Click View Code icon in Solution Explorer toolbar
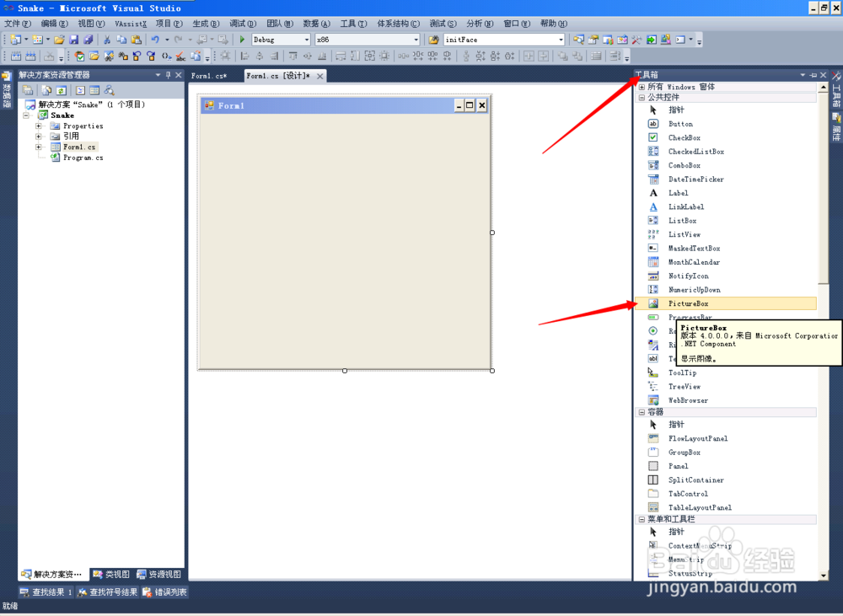 [x=80, y=90]
